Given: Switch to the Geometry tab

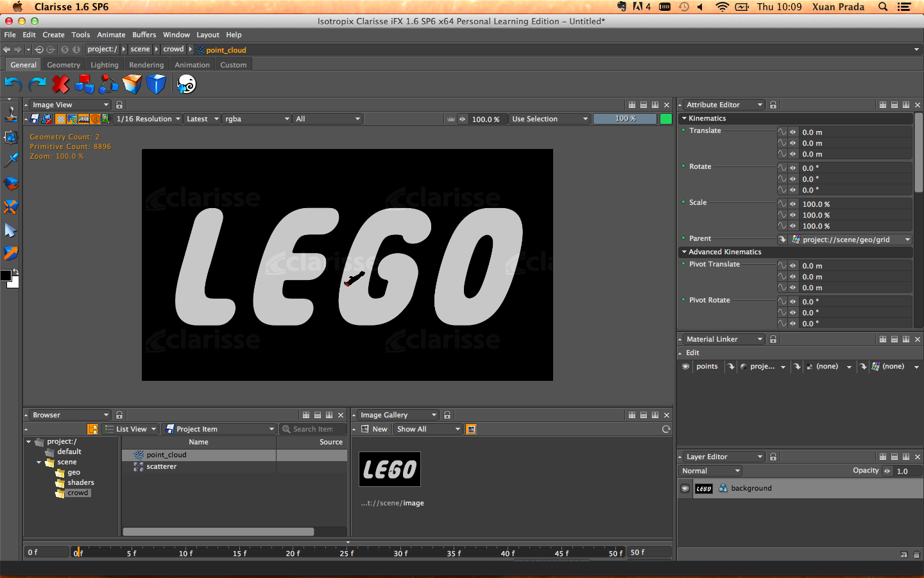Looking at the screenshot, I should pyautogui.click(x=64, y=65).
